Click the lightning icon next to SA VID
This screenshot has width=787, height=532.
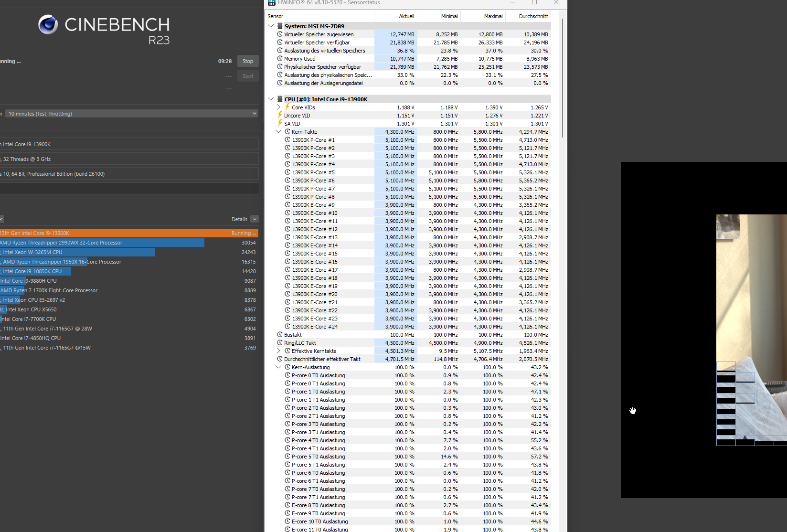click(280, 124)
